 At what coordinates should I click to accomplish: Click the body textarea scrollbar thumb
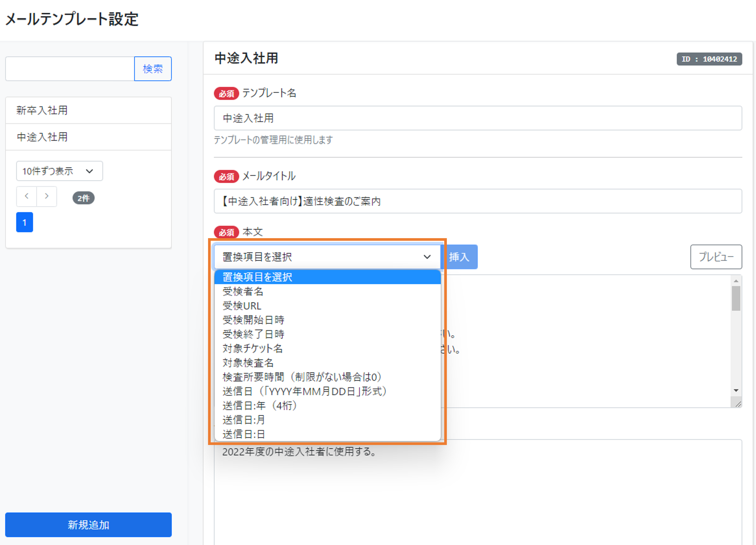[x=736, y=299]
